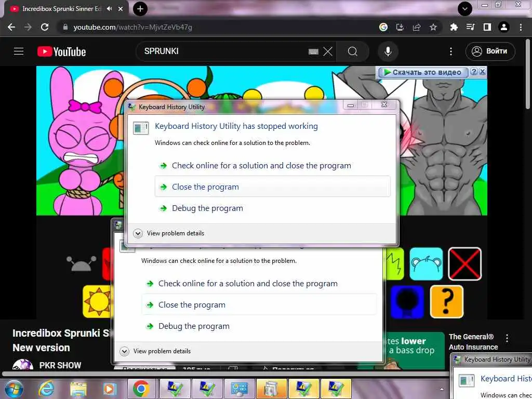Select the cyan bear-face Sprunki icon
532x399 pixels.
(x=426, y=264)
